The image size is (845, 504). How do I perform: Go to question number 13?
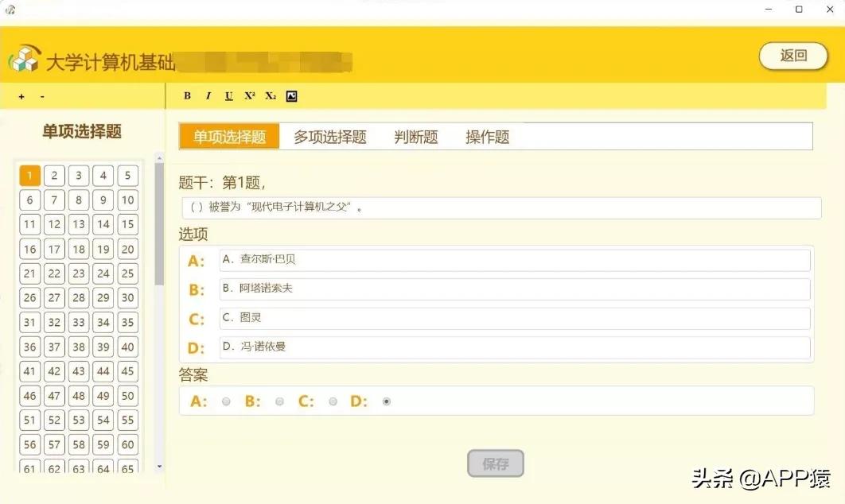coord(79,224)
